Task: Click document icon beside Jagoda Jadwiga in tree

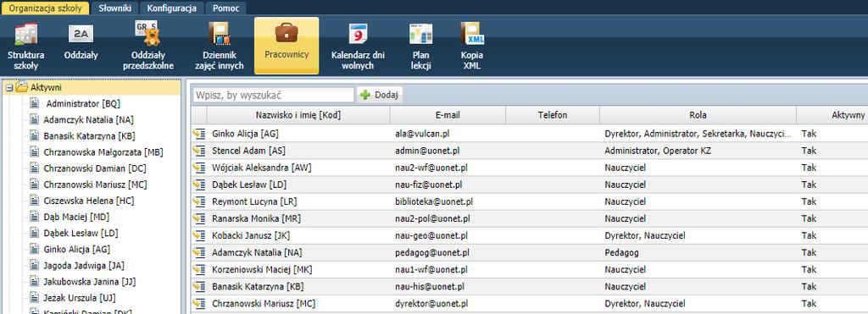Action: [34, 266]
